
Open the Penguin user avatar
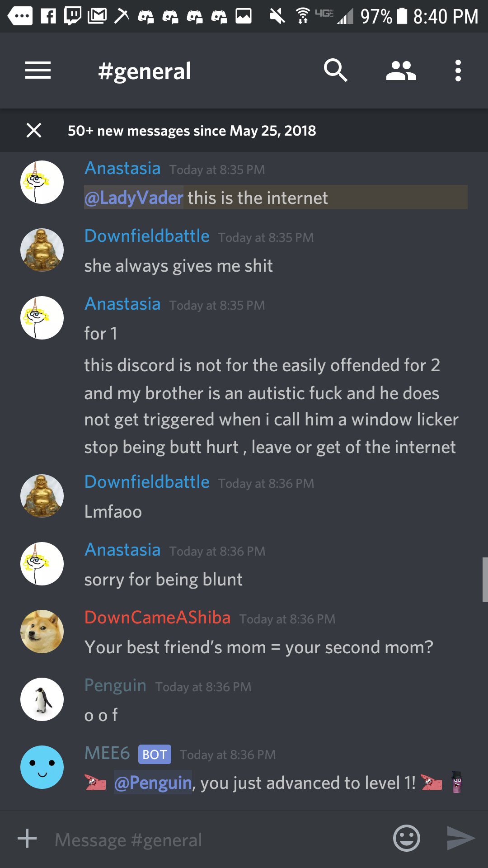[x=42, y=699]
